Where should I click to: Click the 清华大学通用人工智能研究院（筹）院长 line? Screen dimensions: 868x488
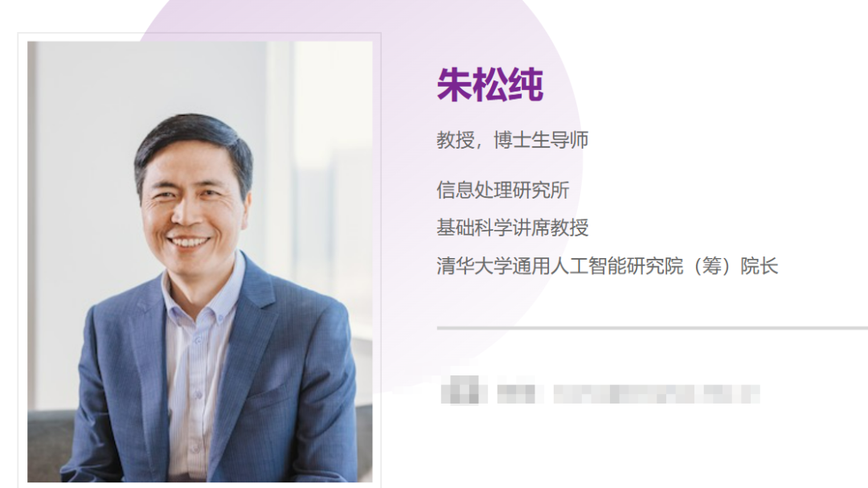click(x=608, y=266)
